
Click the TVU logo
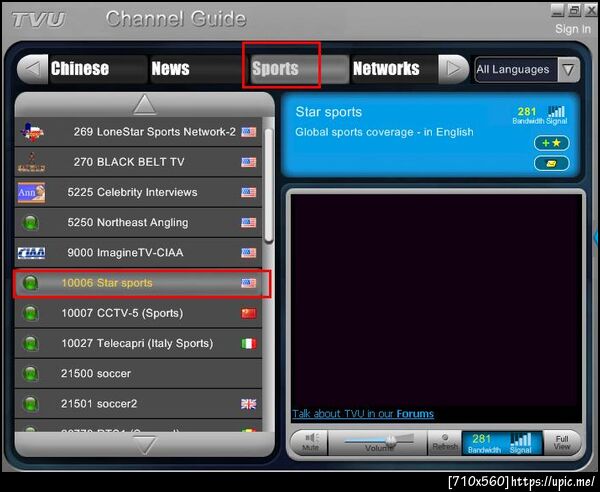pyautogui.click(x=38, y=20)
